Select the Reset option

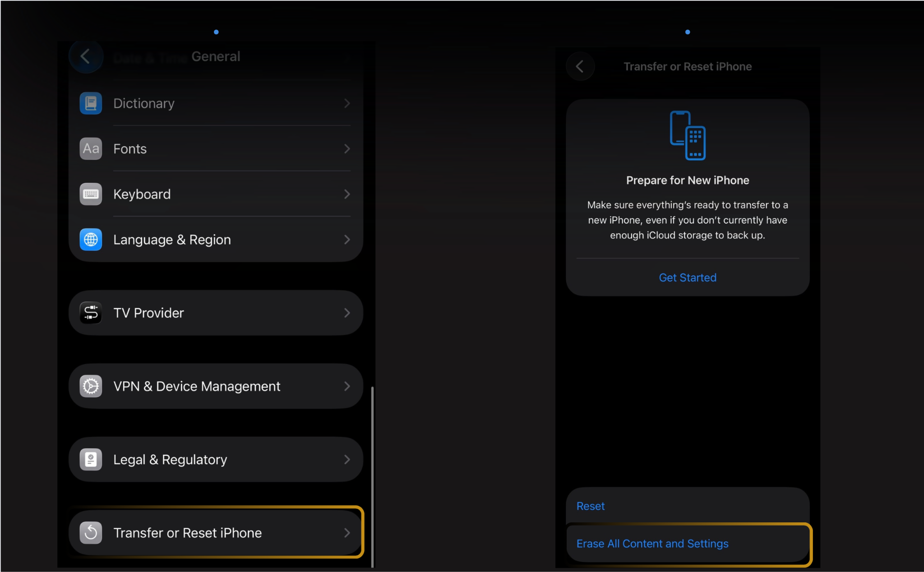(x=590, y=506)
